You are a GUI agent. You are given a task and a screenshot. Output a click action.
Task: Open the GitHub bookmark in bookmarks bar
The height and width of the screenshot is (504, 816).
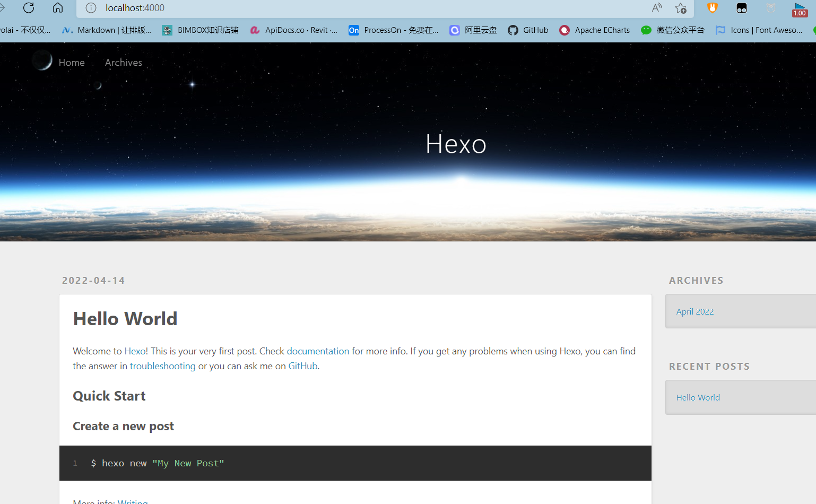[528, 30]
